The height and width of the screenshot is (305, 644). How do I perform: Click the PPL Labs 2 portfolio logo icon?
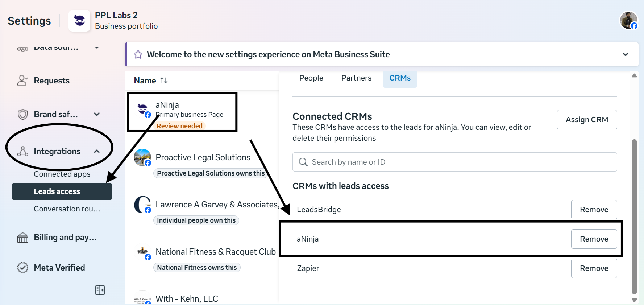click(79, 21)
